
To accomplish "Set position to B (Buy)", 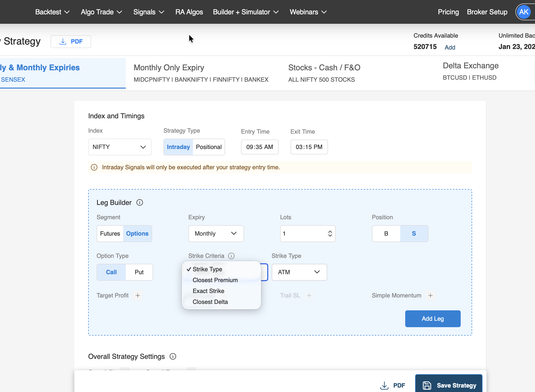I will coord(386,233).
